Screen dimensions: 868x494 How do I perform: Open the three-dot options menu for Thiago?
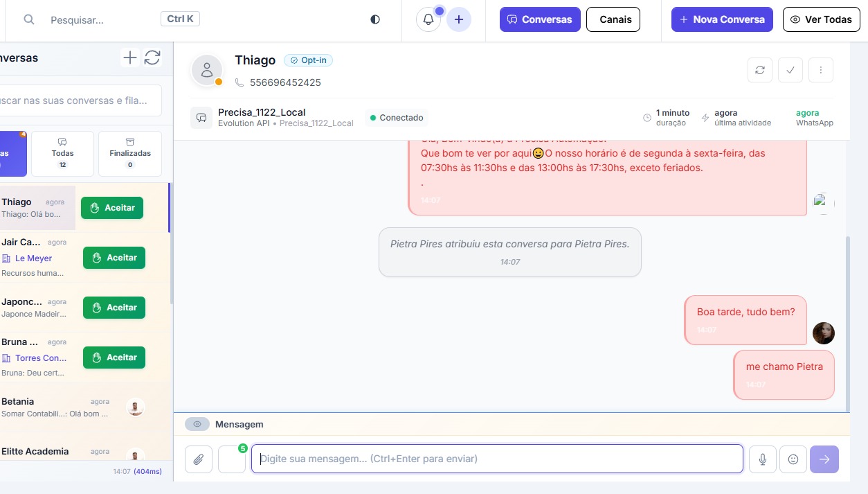pos(820,70)
